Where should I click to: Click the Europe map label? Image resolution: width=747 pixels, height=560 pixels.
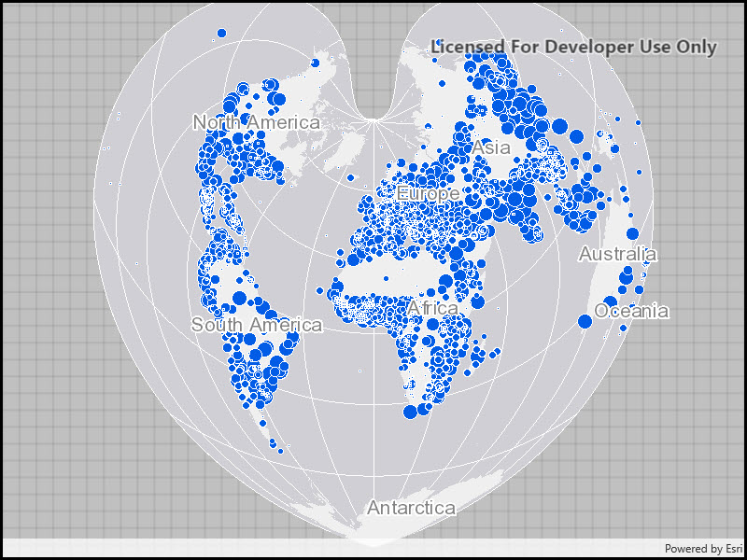(x=428, y=194)
